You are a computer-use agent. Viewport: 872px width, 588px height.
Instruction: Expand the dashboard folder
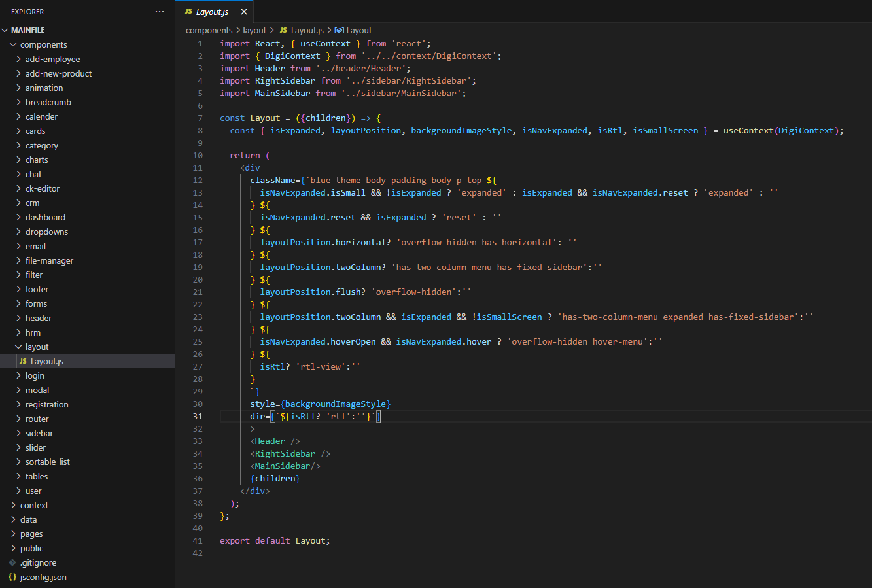click(45, 217)
